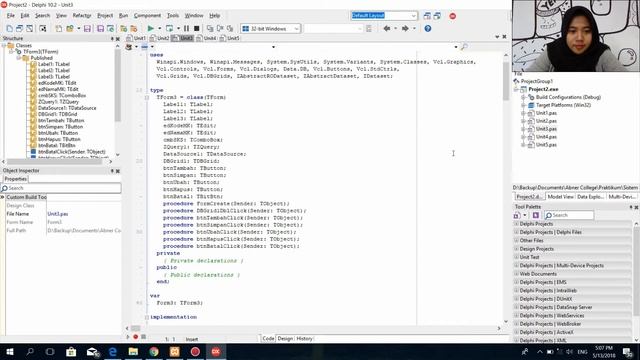Click the purple category icon in Tool Palette

536,215
